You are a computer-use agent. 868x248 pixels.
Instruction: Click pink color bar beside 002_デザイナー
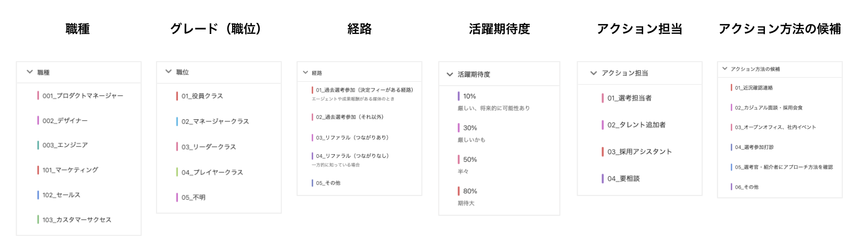pos(38,120)
